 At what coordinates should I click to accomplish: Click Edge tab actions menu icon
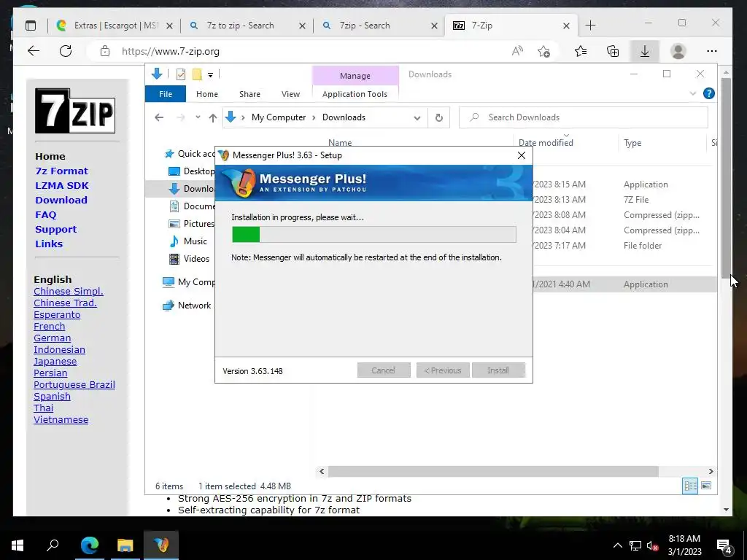(x=31, y=26)
